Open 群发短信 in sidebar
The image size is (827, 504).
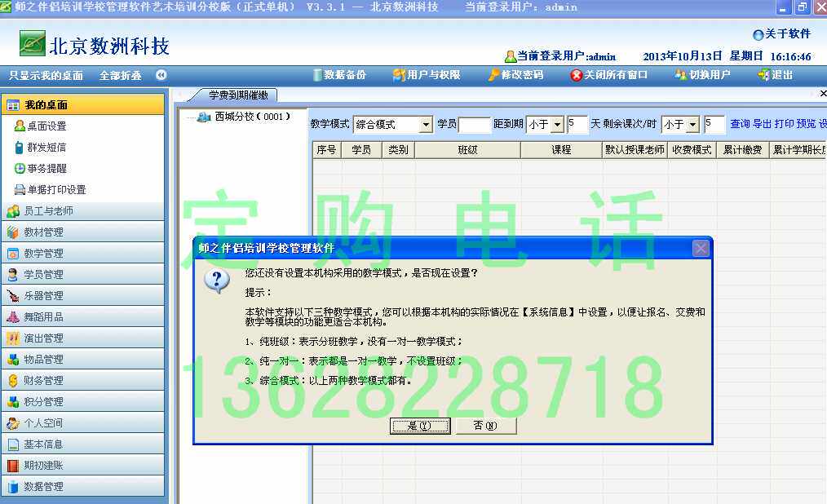tap(46, 147)
